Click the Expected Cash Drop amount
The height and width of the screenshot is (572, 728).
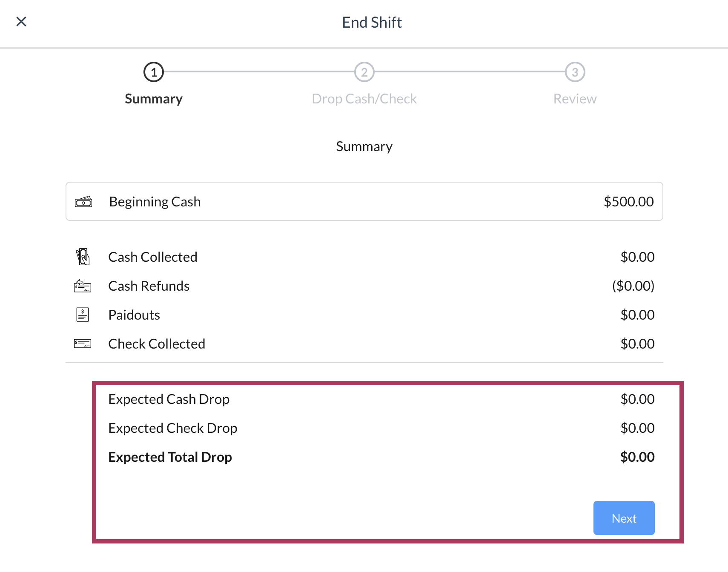point(637,399)
